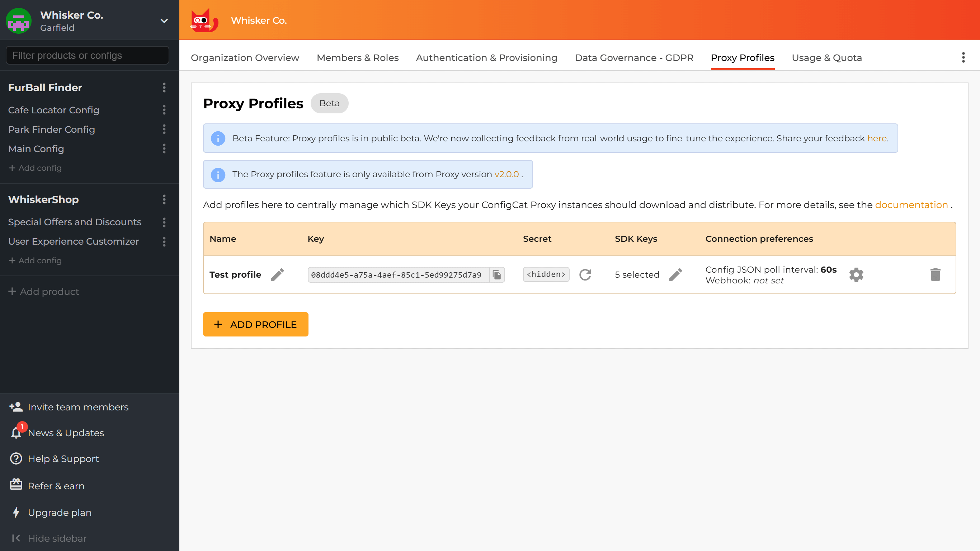Click into the filter products or configs field
This screenshot has width=980, height=551.
[87, 55]
